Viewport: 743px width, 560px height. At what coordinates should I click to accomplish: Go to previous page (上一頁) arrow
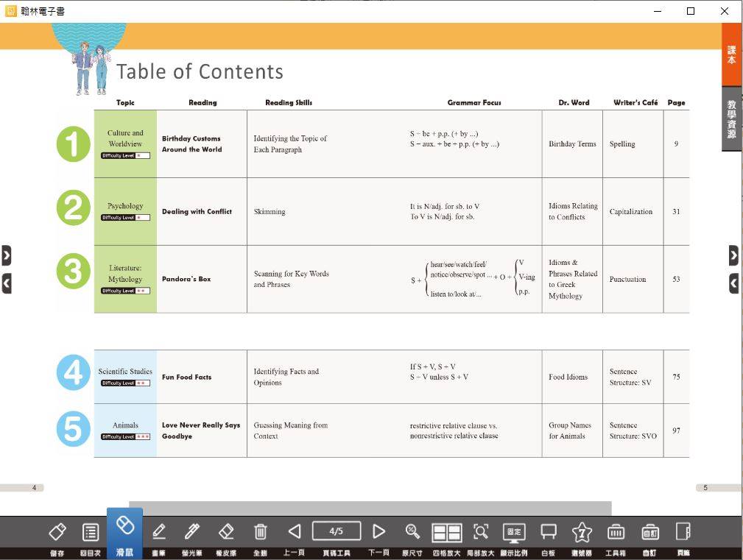pyautogui.click(x=295, y=531)
